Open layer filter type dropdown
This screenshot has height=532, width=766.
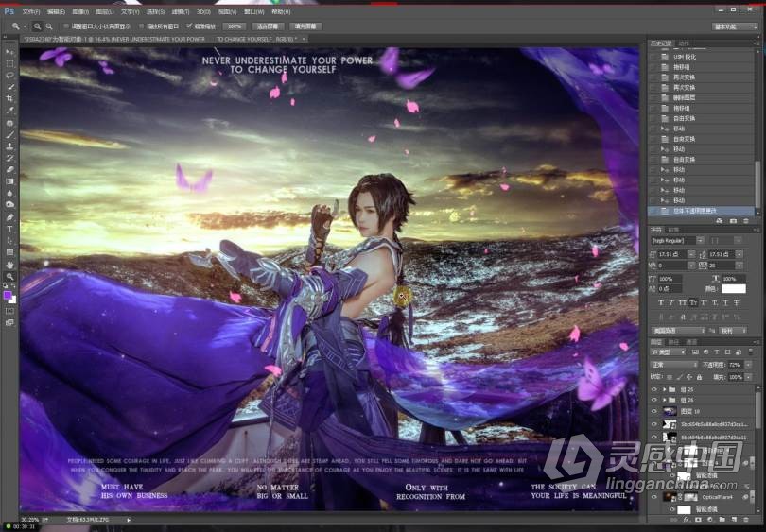pyautogui.click(x=668, y=352)
